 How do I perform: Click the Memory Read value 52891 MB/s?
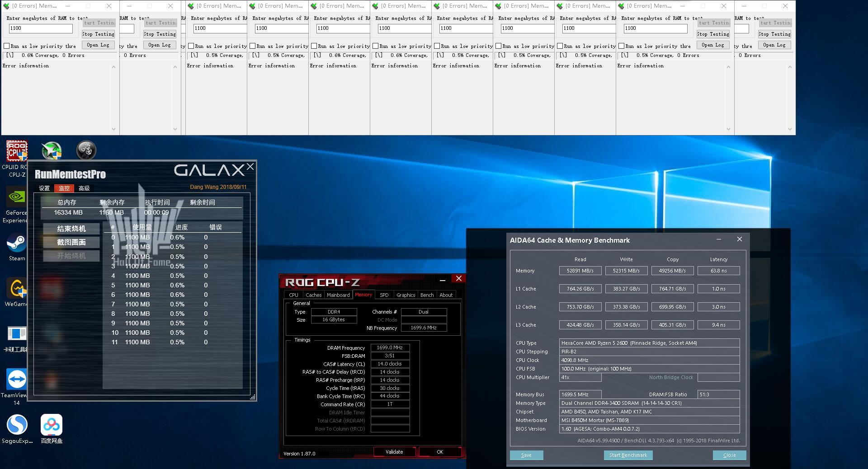[580, 271]
